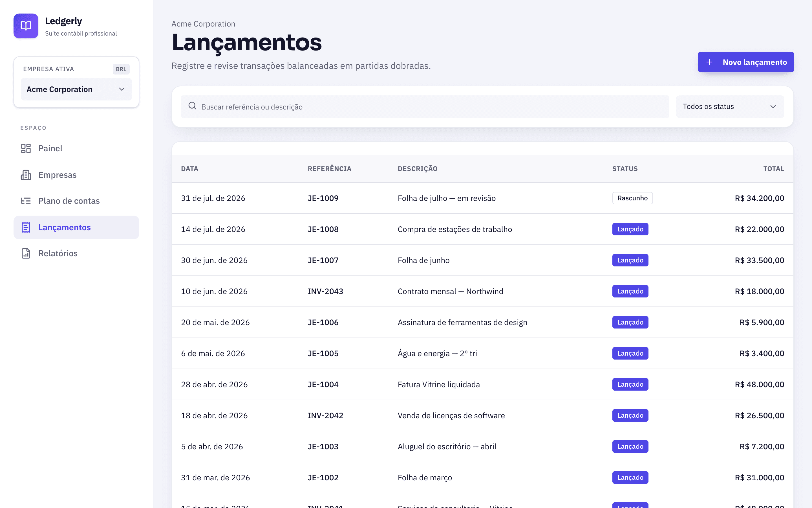
Task: Click the Ledgerly book logo icon
Action: [x=26, y=26]
